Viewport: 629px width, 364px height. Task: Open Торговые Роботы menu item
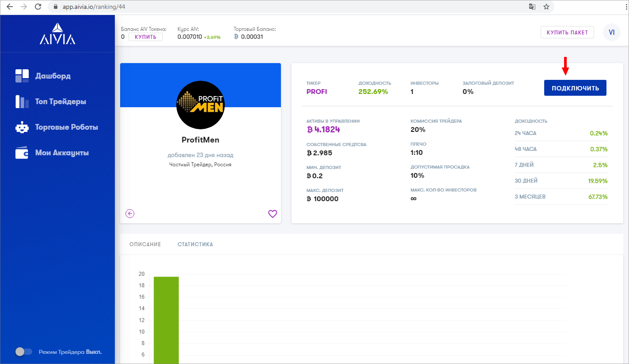(x=67, y=127)
